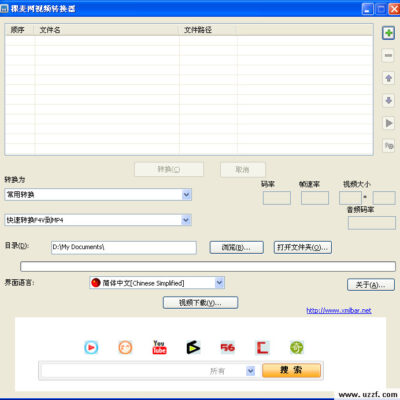Click the conversion progress bar
The image size is (400, 400).
[x=208, y=266]
